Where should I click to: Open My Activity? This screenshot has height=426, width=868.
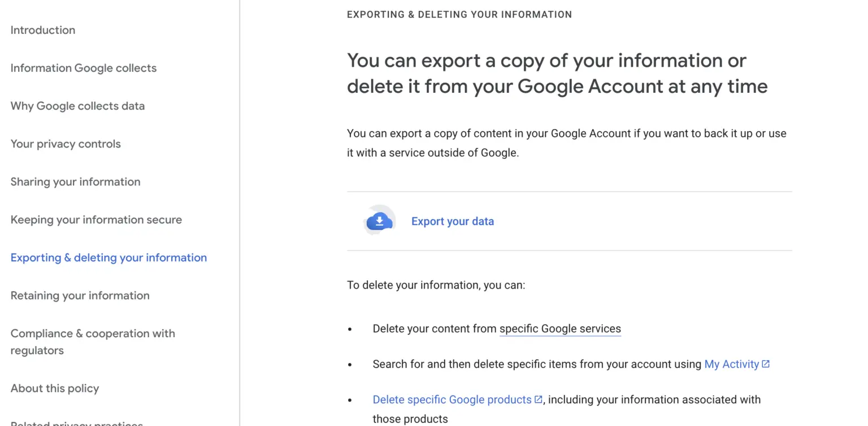(732, 364)
